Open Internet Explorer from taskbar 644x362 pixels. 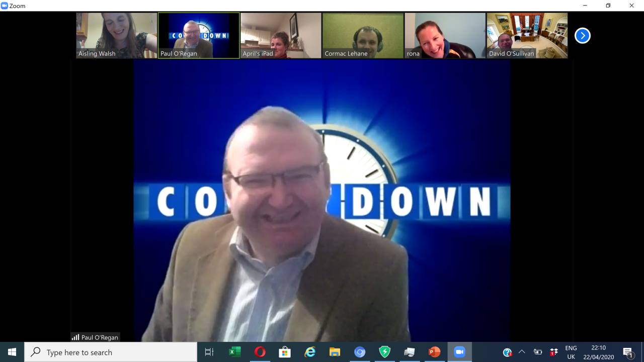click(310, 352)
